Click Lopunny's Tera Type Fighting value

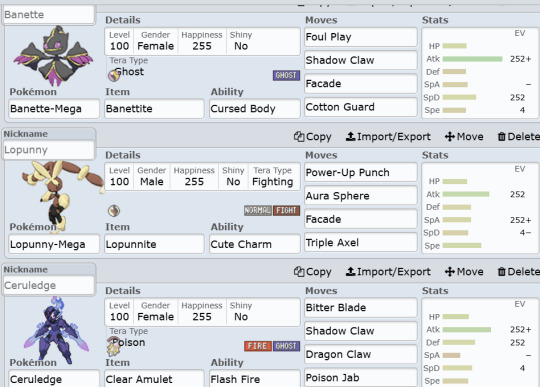(272, 182)
